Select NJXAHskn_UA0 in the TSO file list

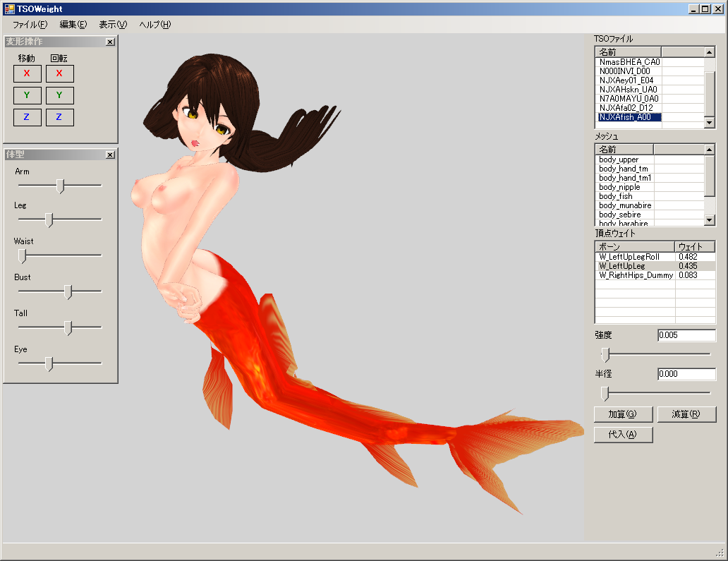pos(628,90)
